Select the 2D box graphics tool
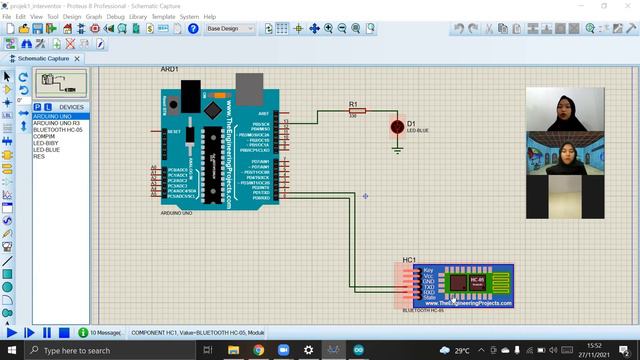640x360 pixels. click(7, 274)
